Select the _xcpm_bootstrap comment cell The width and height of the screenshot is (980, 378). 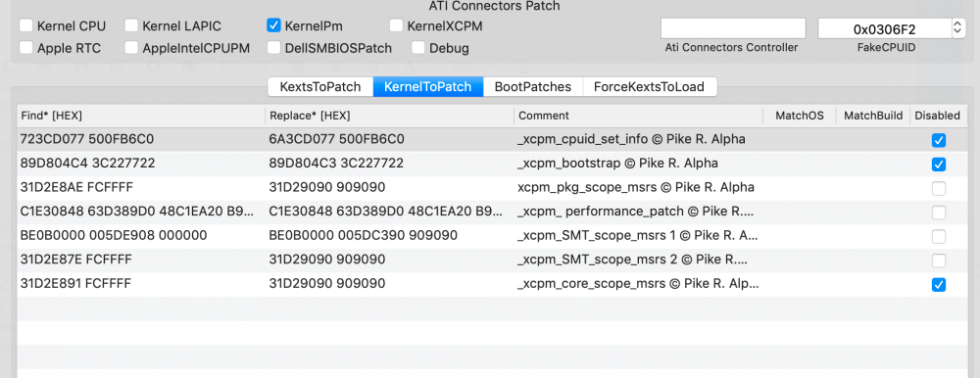638,164
